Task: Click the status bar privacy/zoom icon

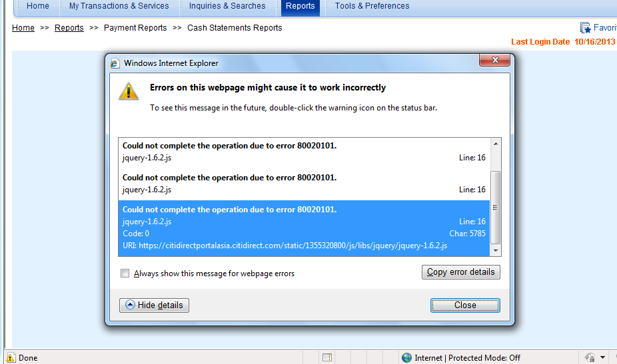Action: coord(590,357)
